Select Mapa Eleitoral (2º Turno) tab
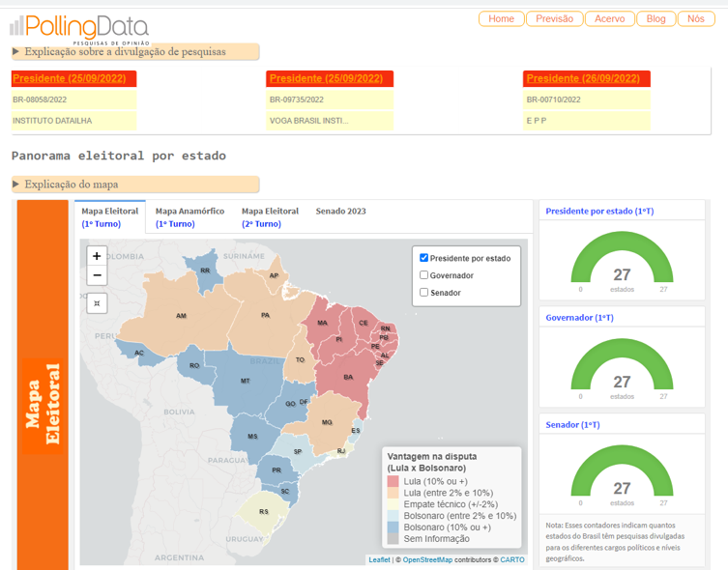The image size is (728, 570). click(x=270, y=217)
